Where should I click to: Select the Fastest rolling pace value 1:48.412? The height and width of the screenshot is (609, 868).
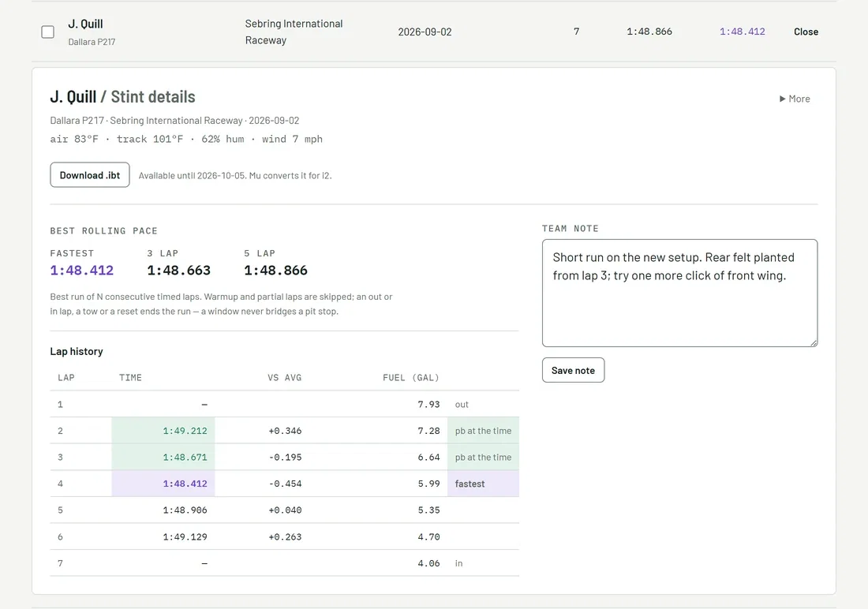[82, 270]
